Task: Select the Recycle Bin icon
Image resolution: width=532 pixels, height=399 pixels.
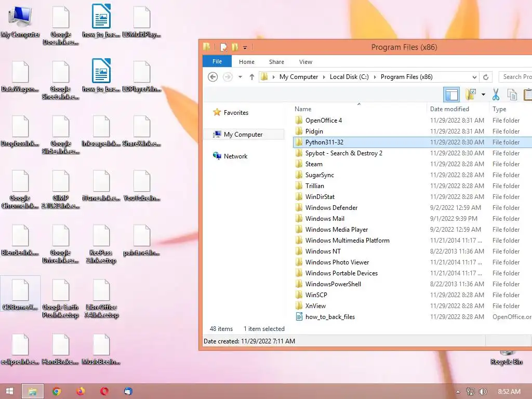Action: tap(506, 358)
